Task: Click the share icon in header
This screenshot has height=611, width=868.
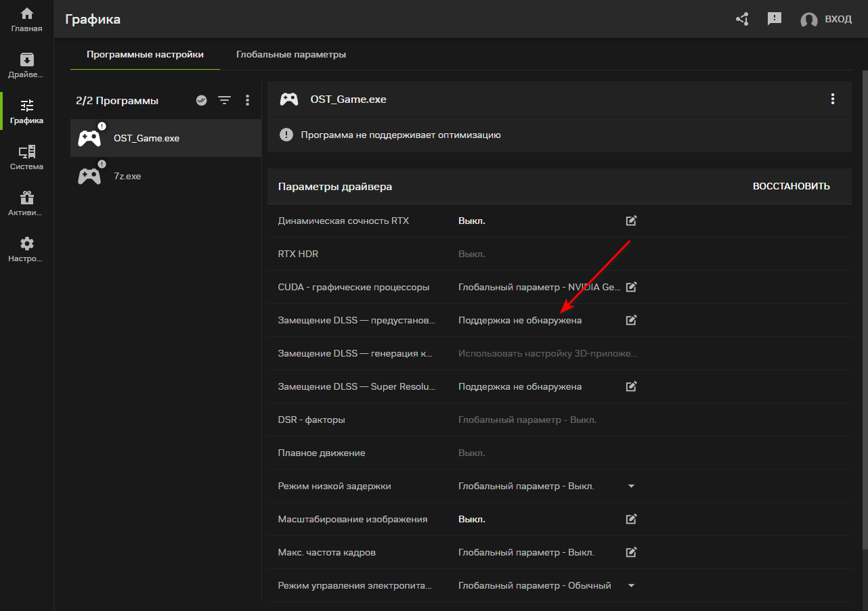Action: point(742,19)
